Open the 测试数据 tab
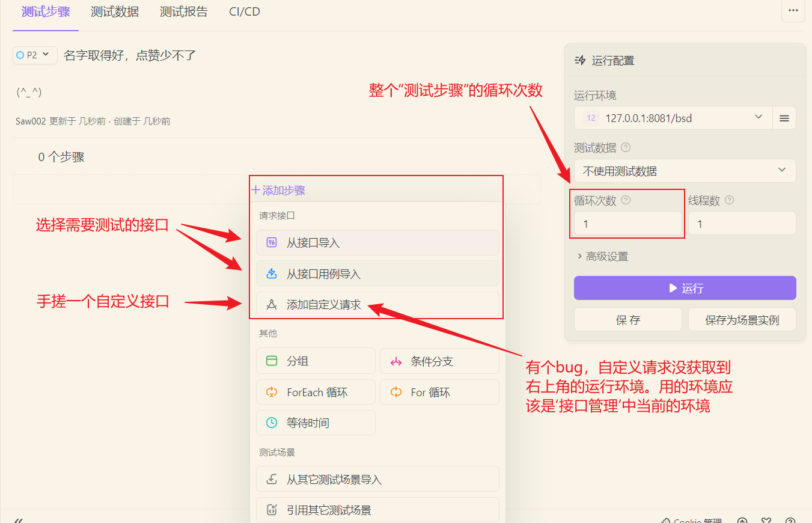812x523 pixels. (115, 11)
